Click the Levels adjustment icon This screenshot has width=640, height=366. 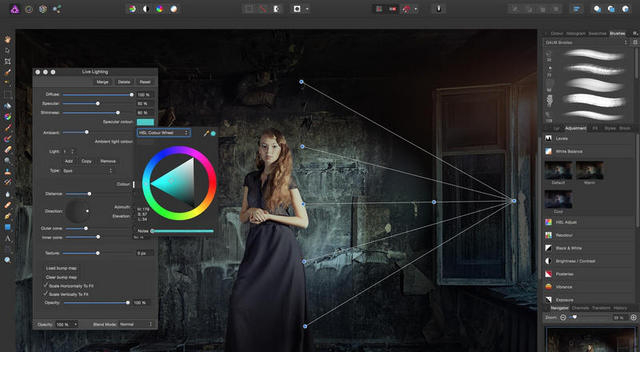(x=549, y=138)
